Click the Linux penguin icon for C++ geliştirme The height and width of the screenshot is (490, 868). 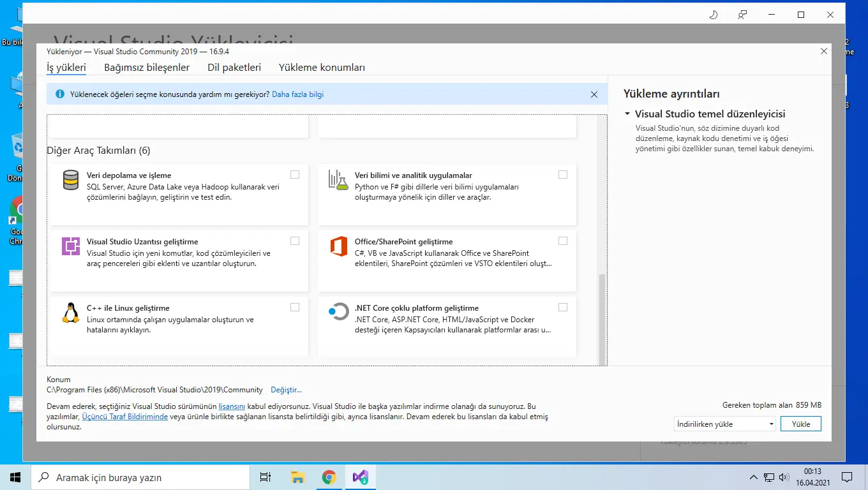pyautogui.click(x=70, y=313)
